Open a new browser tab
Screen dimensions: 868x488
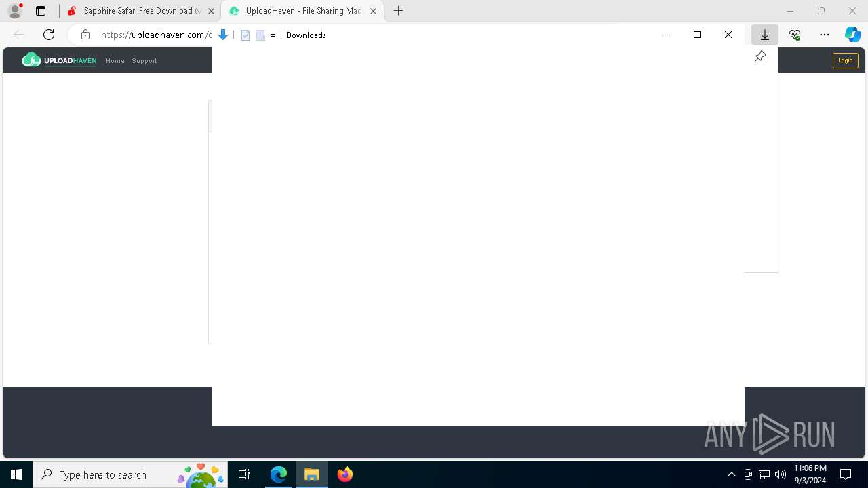[399, 11]
